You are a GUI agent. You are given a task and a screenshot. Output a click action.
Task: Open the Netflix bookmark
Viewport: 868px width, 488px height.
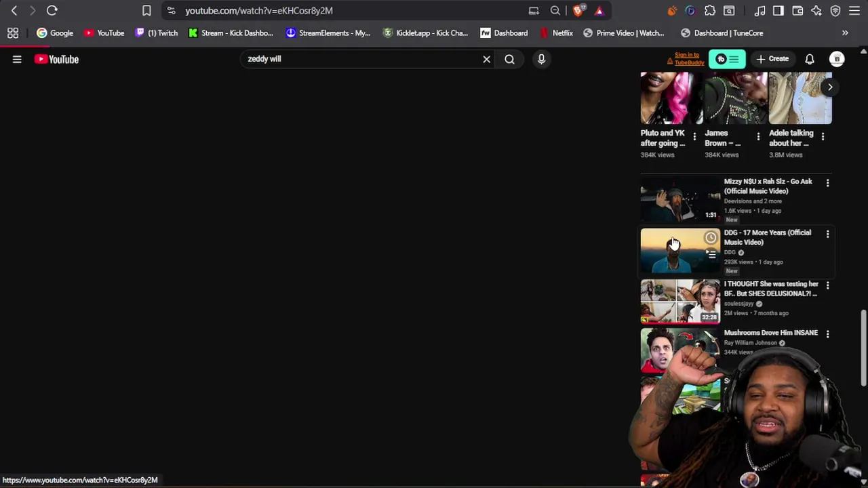(557, 33)
